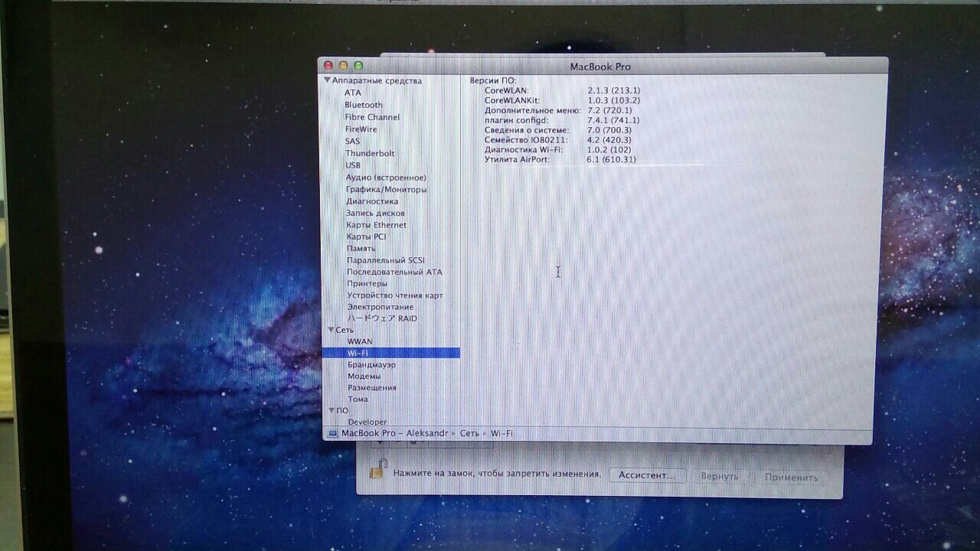Click the Утилита AirPort: label

pos(517,160)
